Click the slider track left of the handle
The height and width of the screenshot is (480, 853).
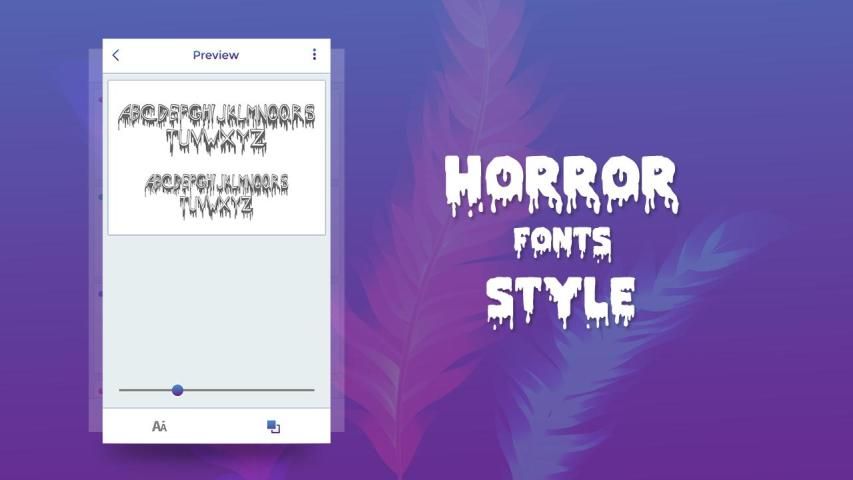145,390
